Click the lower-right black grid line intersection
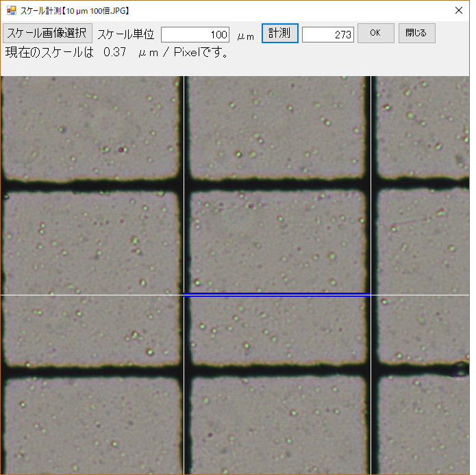The height and width of the screenshot is (475, 476). pos(371,369)
